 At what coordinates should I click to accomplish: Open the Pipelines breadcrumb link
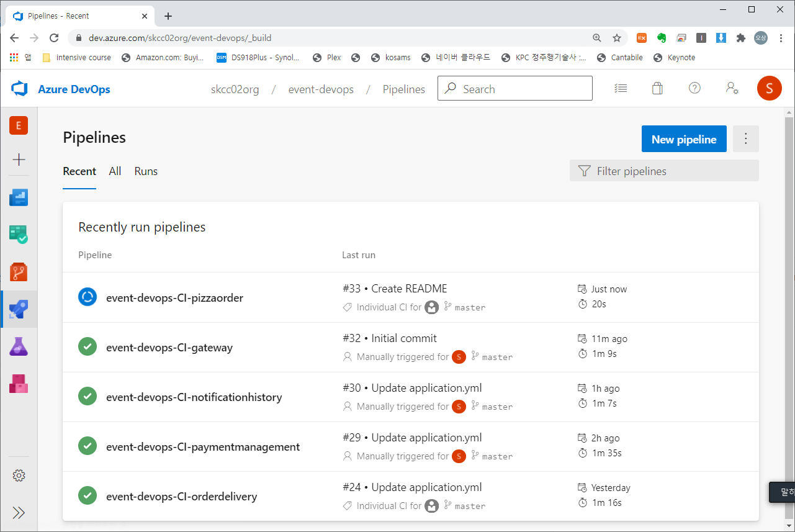coord(404,89)
